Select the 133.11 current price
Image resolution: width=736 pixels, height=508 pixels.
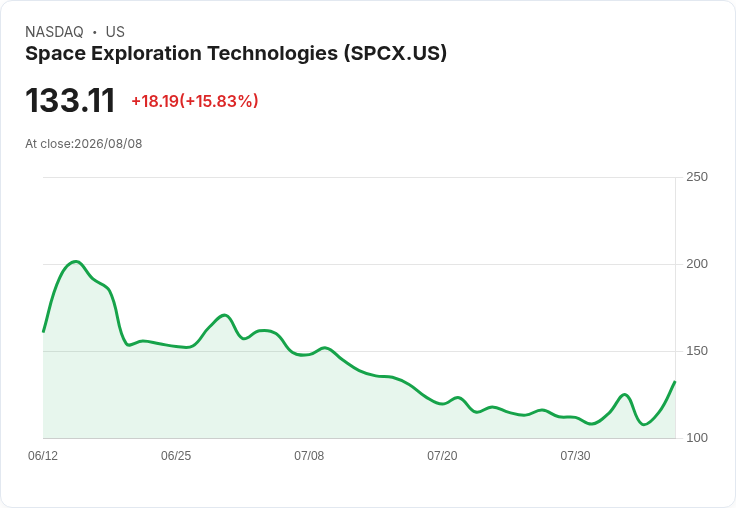coord(70,100)
